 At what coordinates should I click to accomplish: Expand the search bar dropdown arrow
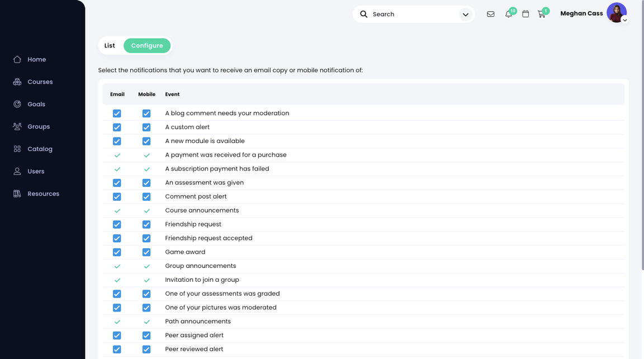466,15
